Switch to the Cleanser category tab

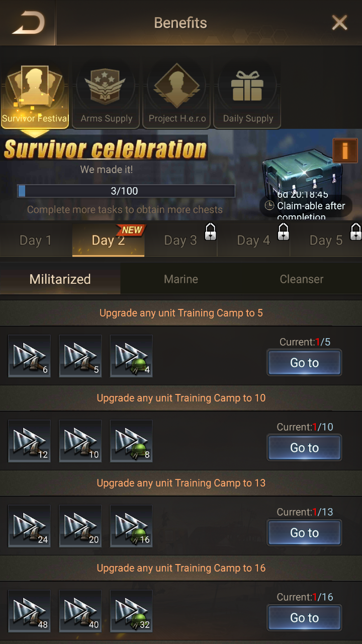(302, 279)
